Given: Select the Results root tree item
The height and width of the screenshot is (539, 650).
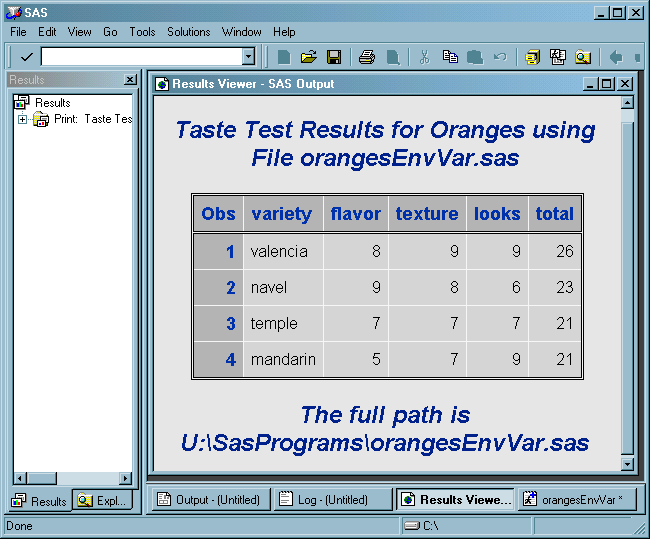Looking at the screenshot, I should click(53, 102).
